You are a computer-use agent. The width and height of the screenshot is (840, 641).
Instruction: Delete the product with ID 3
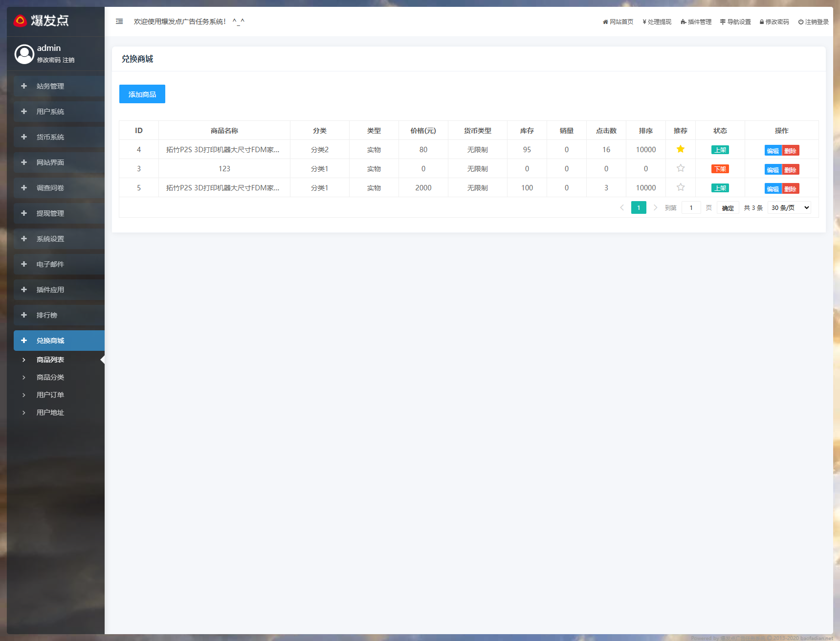790,170
